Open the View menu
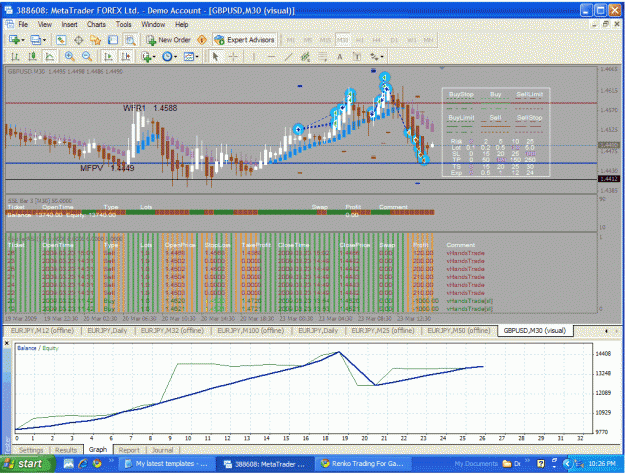This screenshot has width=625, height=474. [45, 24]
